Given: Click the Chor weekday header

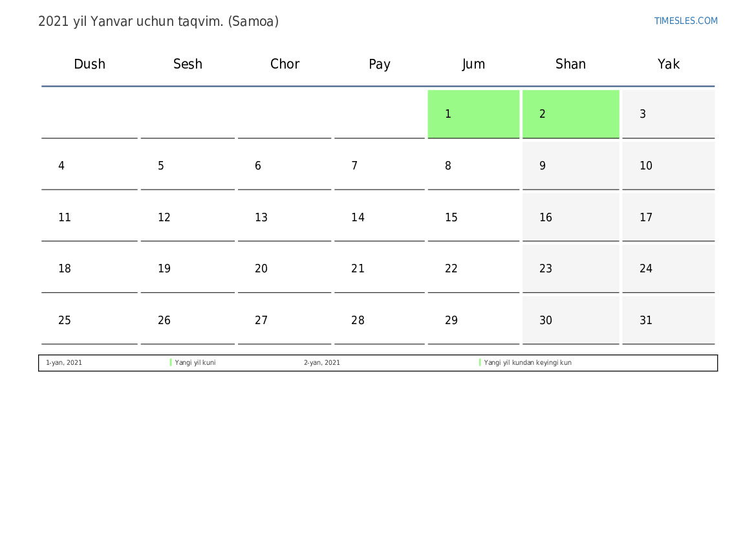Looking at the screenshot, I should [285, 64].
